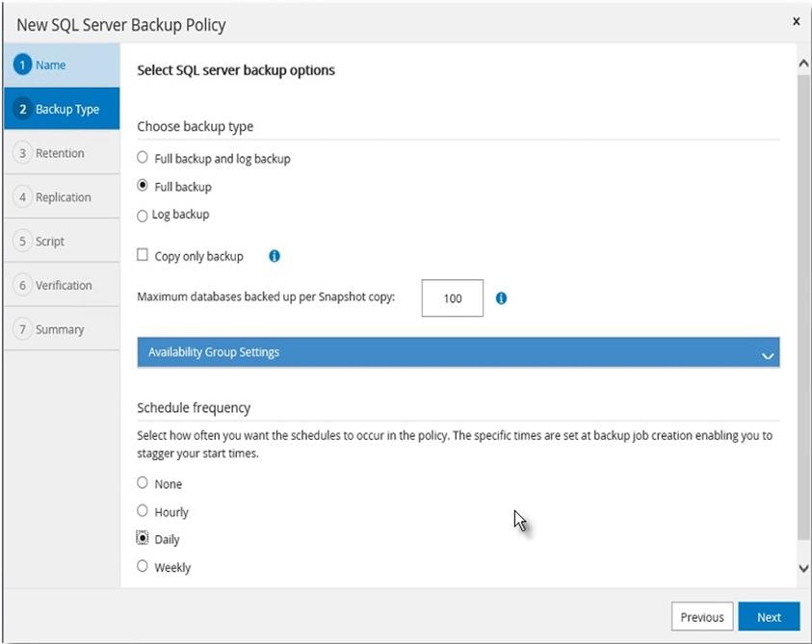Select the Full backup and log backup option
Image resolution: width=812 pixels, height=644 pixels.
(143, 157)
